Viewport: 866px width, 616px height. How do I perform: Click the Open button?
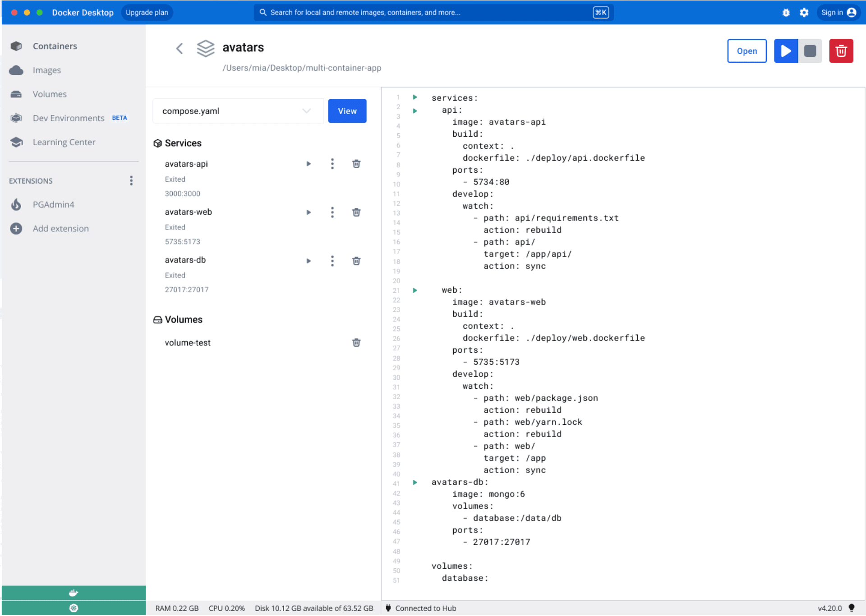tap(746, 51)
